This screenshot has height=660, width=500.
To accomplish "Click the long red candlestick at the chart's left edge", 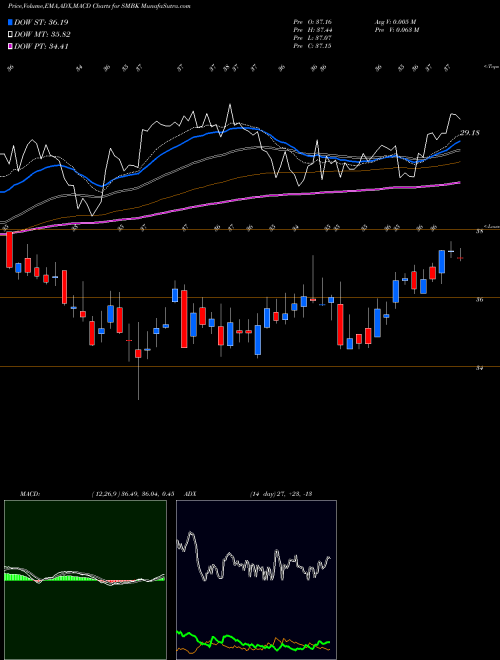I will [9, 250].
